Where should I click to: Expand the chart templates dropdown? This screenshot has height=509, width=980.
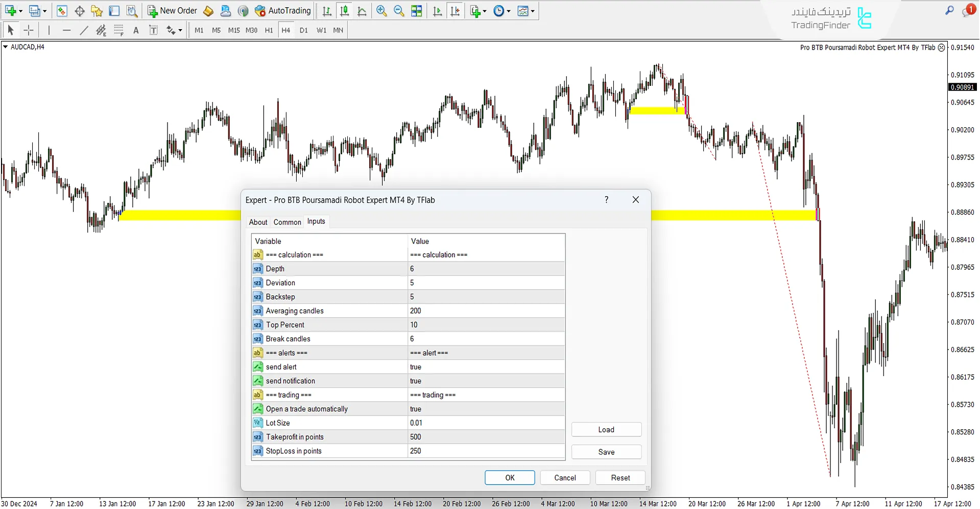point(533,11)
